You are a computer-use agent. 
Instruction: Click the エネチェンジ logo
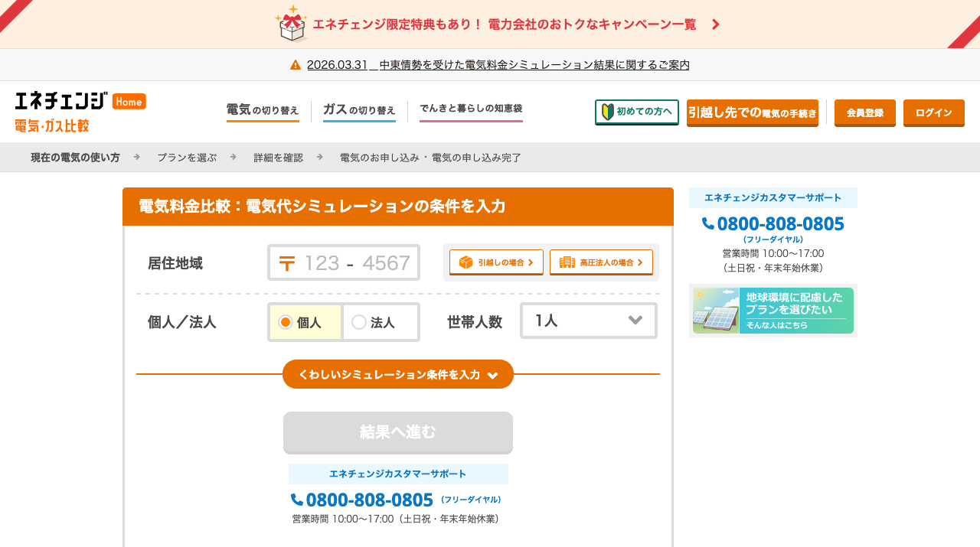click(61, 101)
